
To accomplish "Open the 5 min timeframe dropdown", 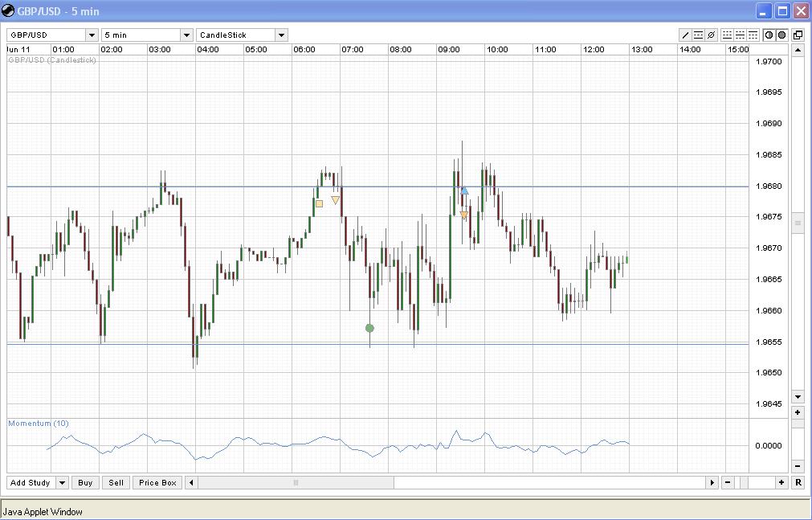I will click(187, 35).
